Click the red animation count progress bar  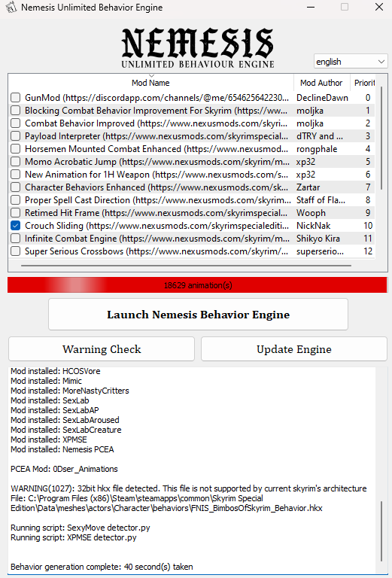point(197,285)
